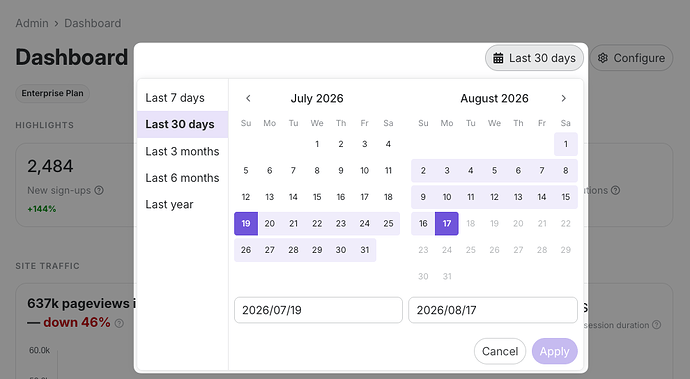690x379 pixels.
Task: Select the Last 30 days preset
Action: click(183, 124)
